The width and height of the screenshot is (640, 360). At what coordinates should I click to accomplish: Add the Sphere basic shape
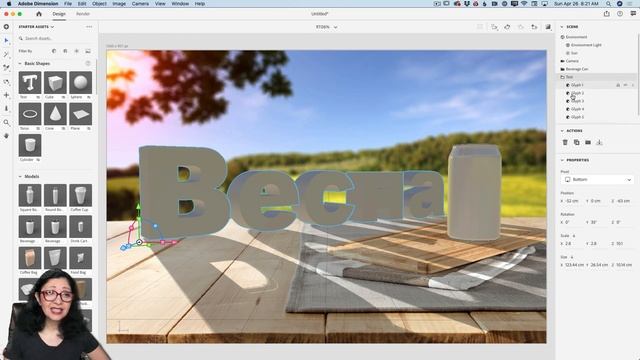pos(80,83)
